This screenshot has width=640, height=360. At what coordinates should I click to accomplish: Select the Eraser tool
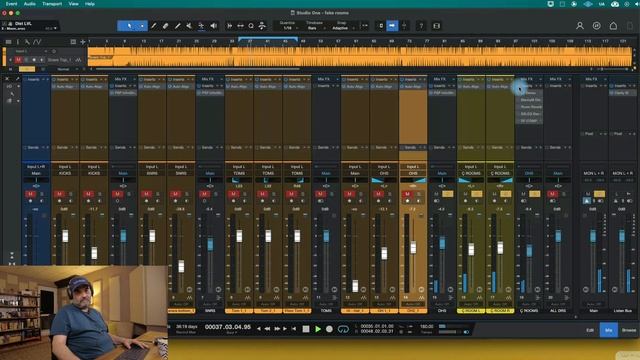click(x=165, y=26)
